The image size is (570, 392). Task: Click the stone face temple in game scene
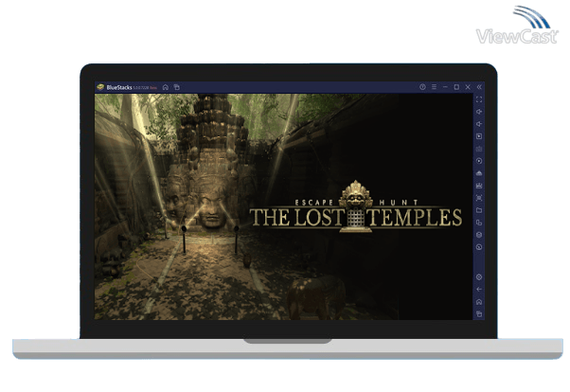[x=210, y=162]
